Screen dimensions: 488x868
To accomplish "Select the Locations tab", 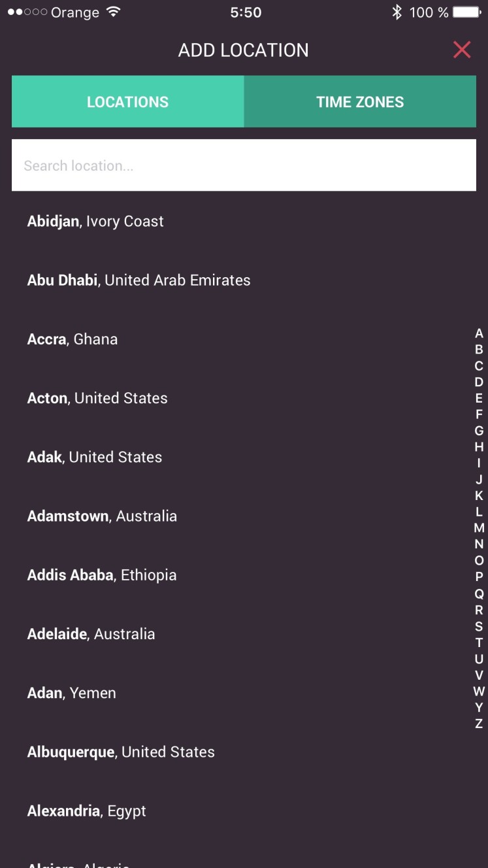I will coord(128,101).
